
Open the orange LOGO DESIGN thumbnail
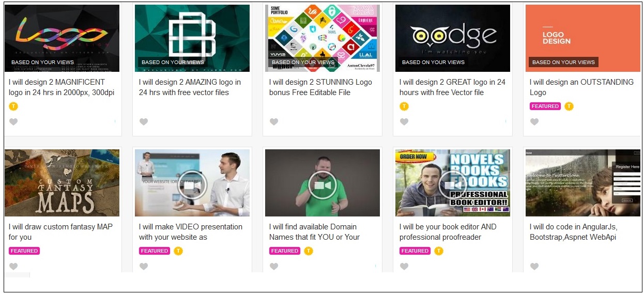coord(582,38)
